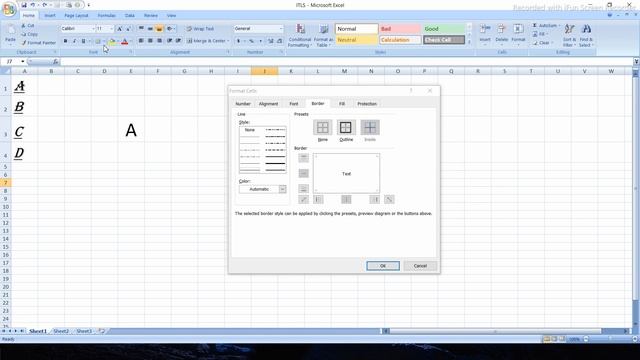The height and width of the screenshot is (360, 640).
Task: Apply Percent Style number format
Action: (x=251, y=41)
